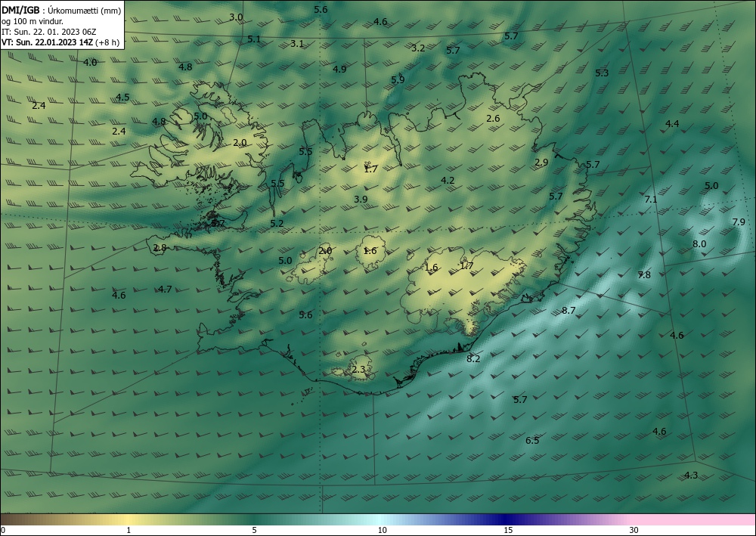The height and width of the screenshot is (536, 756).
Task: Click the map value 2.9
Action: [x=541, y=163]
